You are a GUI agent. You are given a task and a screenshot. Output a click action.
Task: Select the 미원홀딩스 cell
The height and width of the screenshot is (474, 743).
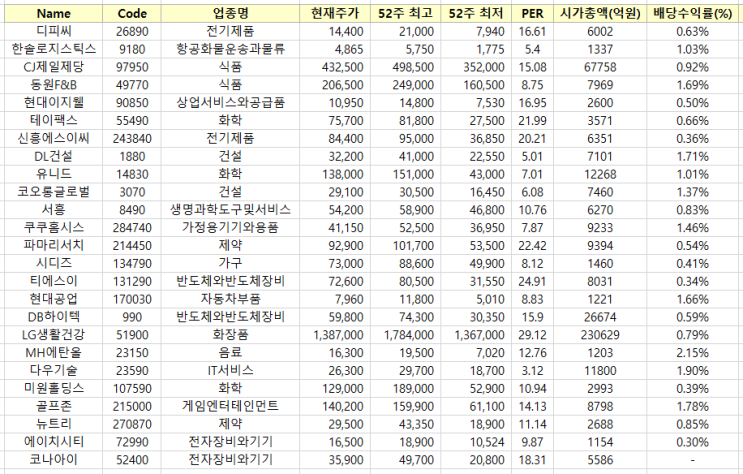tap(54, 389)
